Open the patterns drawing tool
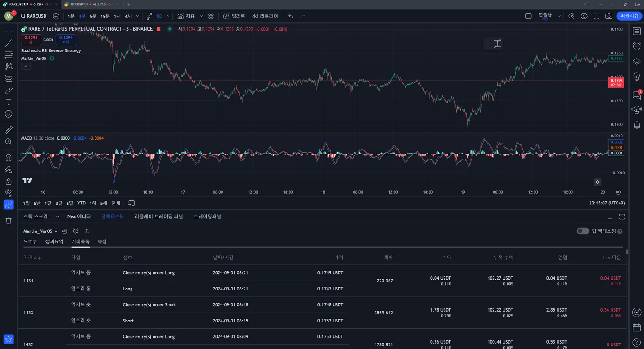Screen dimensions: 644x349 (9, 67)
